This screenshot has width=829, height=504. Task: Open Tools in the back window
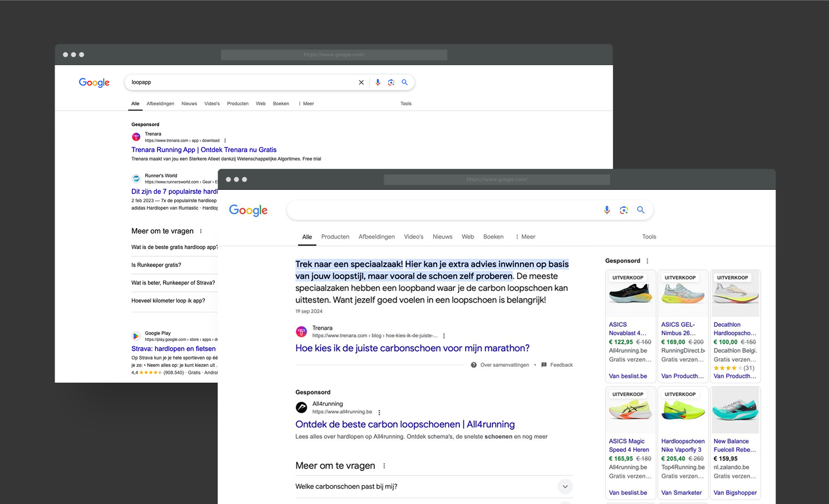click(x=406, y=104)
